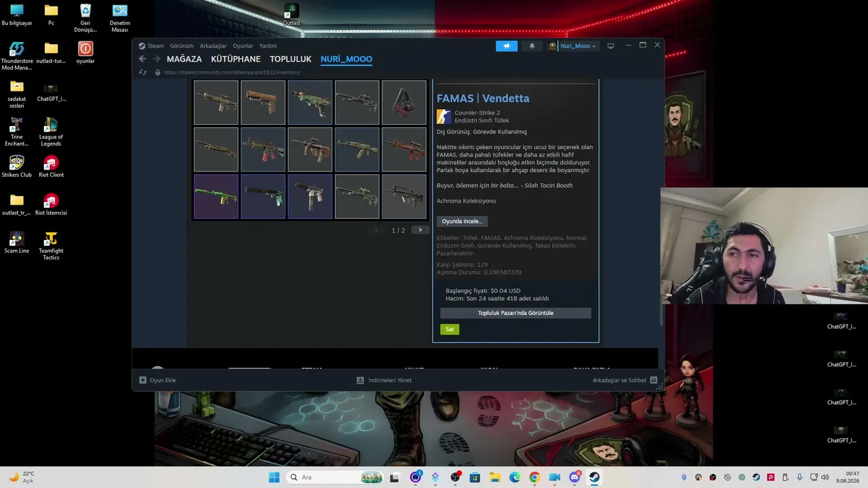
Task: Select the triangular black and red item
Action: coord(404,102)
